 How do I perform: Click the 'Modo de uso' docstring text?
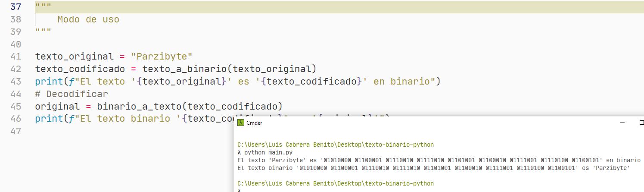point(88,19)
